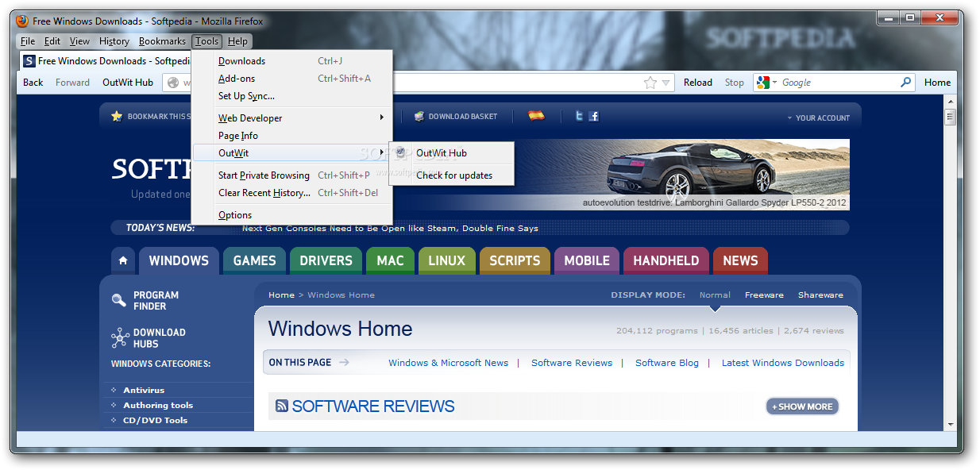The image size is (980, 470).
Task: Open the MOBILE tab
Action: coord(587,260)
